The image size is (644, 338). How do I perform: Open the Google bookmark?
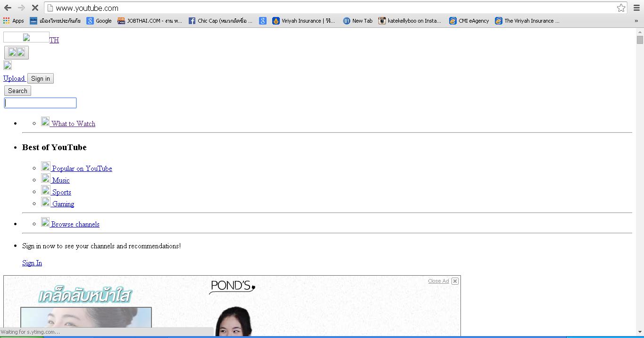pyautogui.click(x=99, y=21)
